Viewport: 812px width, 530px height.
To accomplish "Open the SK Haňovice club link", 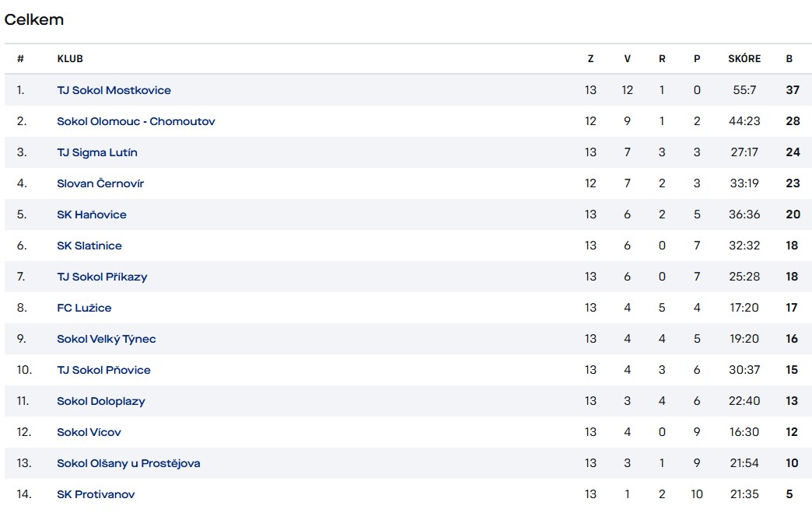I will (x=91, y=214).
